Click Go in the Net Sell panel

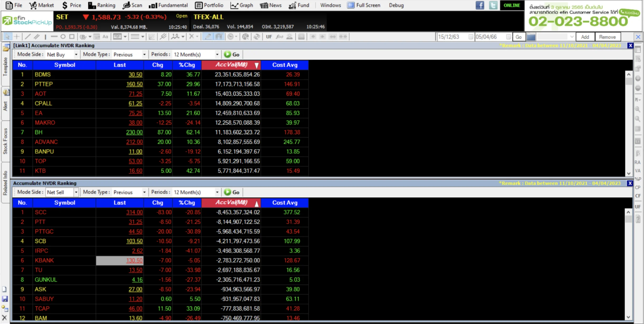[232, 192]
